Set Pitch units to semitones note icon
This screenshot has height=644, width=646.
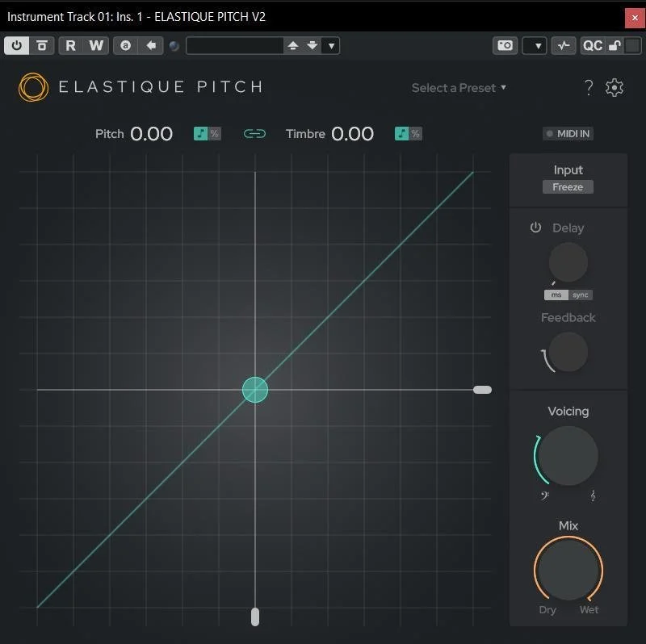(200, 133)
